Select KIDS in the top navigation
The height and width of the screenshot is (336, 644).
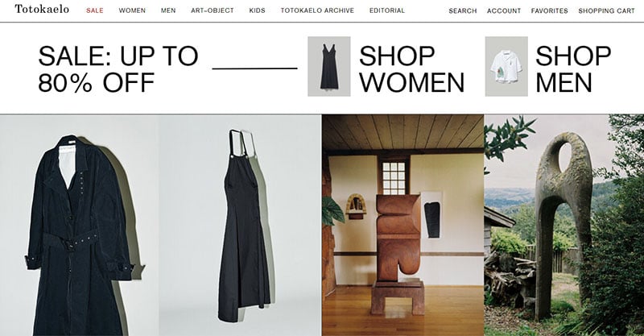(x=257, y=10)
